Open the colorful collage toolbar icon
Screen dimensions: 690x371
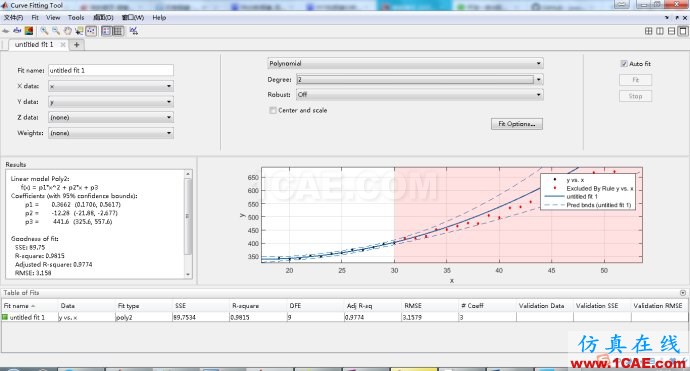pos(29,31)
